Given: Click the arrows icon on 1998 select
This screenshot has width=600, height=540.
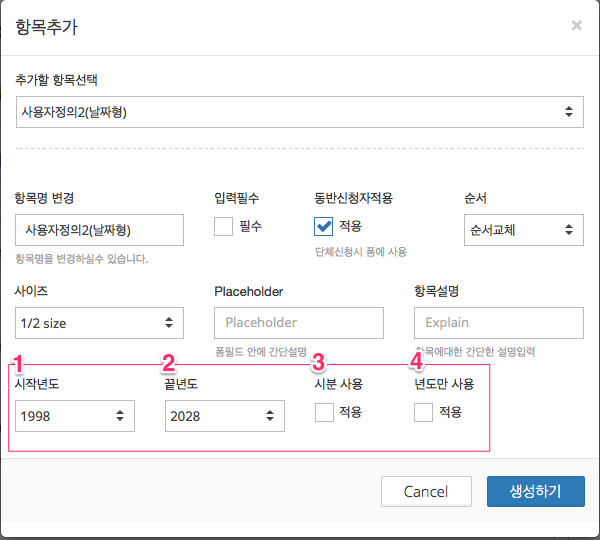Looking at the screenshot, I should pos(120,416).
